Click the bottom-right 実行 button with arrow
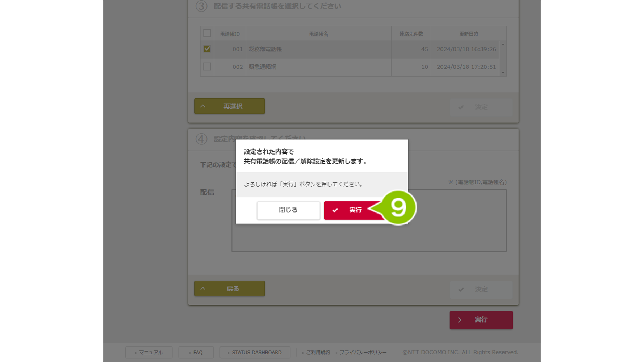 481,320
